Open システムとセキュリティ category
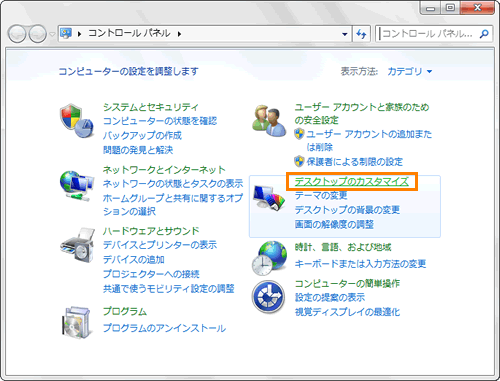 coord(151,107)
